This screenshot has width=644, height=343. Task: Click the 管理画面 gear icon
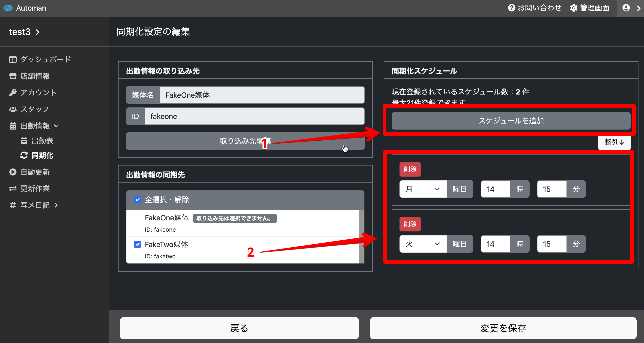click(x=573, y=8)
